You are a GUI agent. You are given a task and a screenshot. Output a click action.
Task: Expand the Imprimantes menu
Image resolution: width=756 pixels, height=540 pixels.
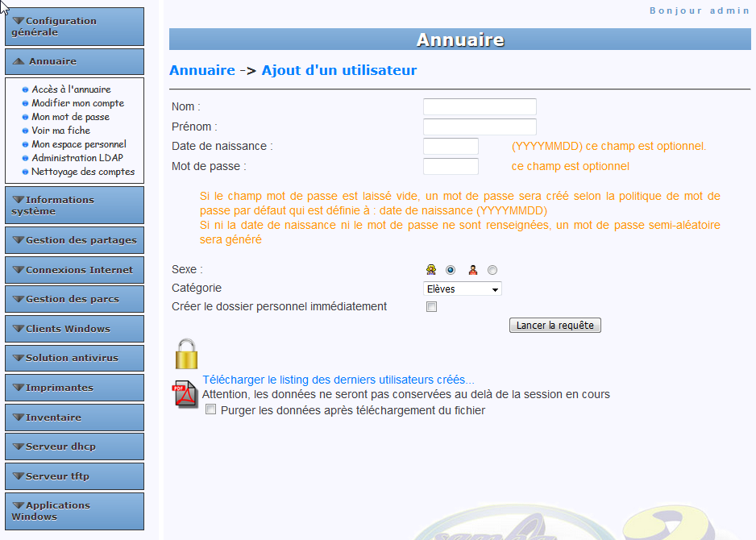click(x=75, y=388)
